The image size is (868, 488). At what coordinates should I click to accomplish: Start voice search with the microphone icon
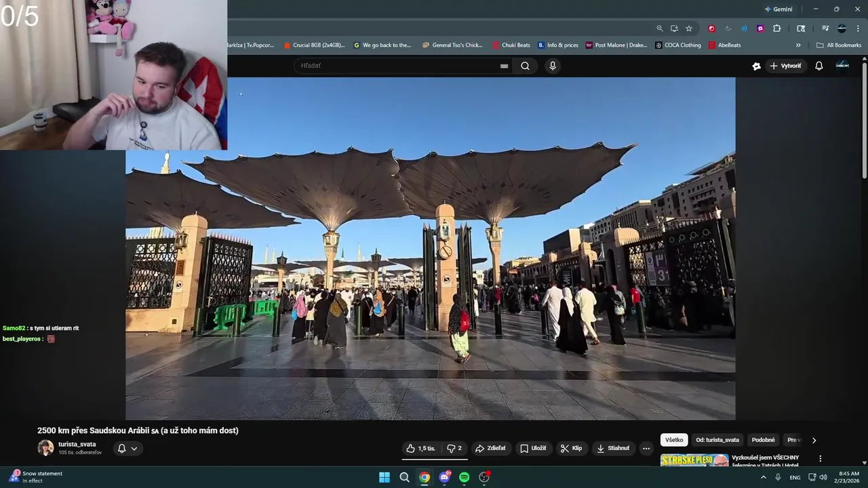(x=553, y=66)
